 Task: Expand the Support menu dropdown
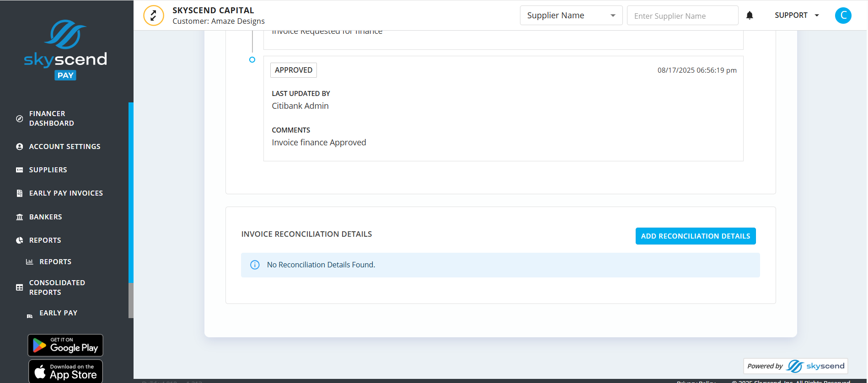(x=797, y=16)
